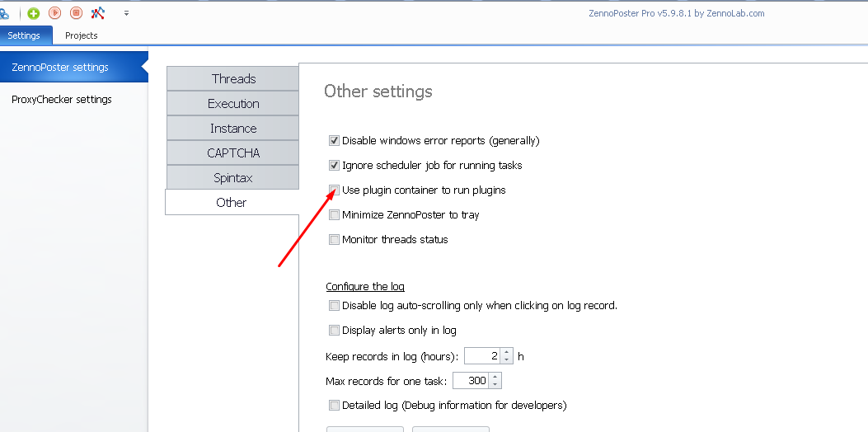Uncheck Disable windows error reports checkbox
868x432 pixels.
click(334, 141)
